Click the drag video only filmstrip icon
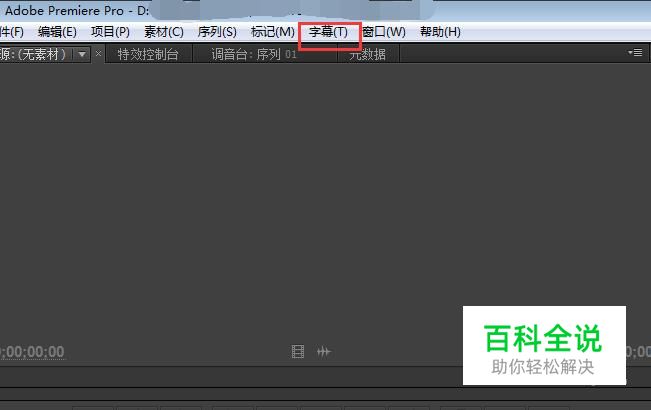 click(298, 352)
